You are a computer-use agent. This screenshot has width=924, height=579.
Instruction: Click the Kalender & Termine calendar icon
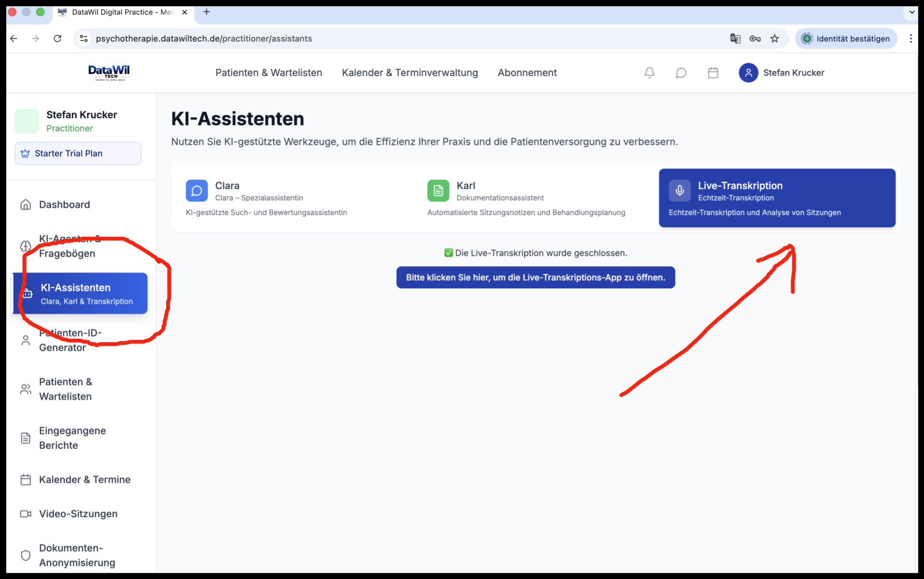[26, 479]
